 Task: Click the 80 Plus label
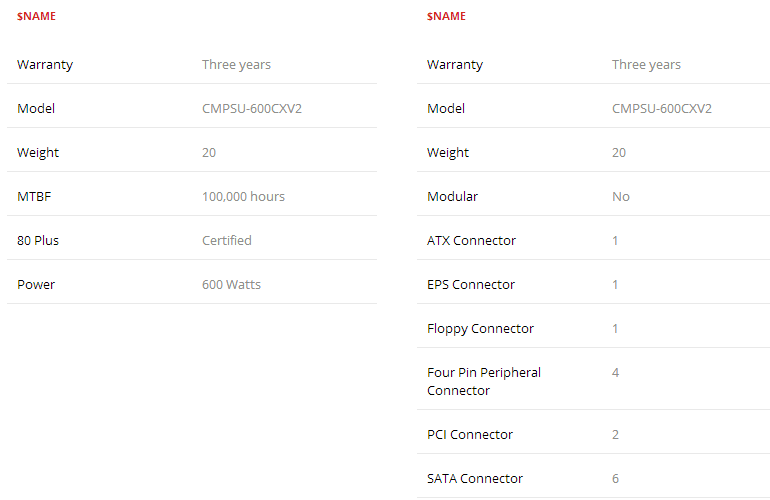38,241
